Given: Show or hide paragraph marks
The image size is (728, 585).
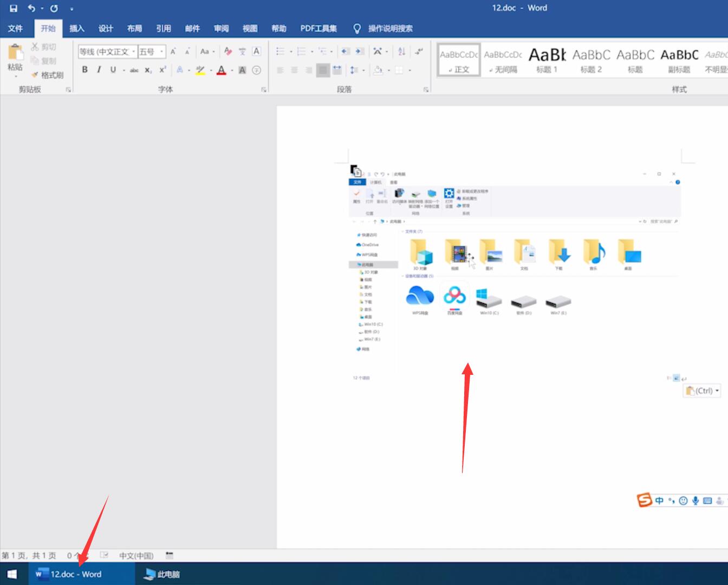Looking at the screenshot, I should coord(419,51).
